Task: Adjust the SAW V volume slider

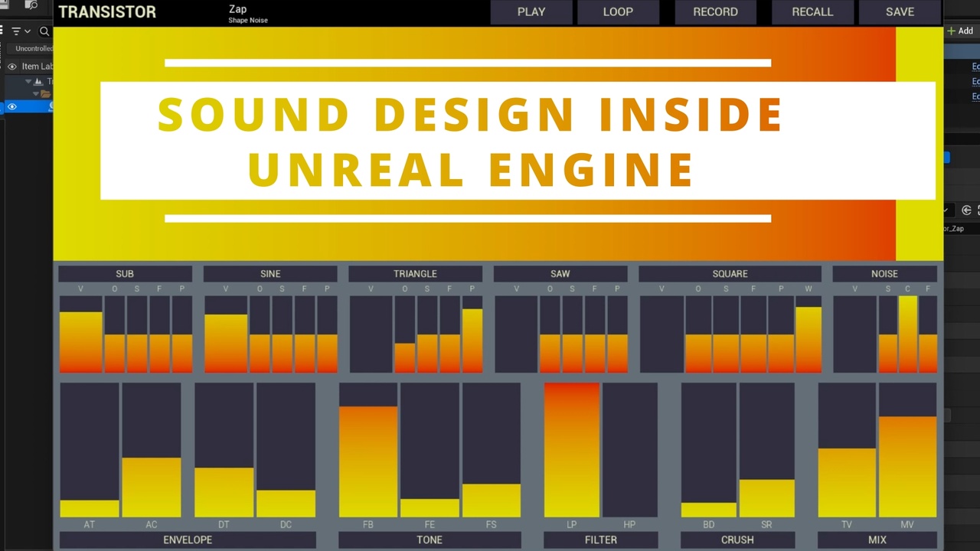Action: coord(516,334)
